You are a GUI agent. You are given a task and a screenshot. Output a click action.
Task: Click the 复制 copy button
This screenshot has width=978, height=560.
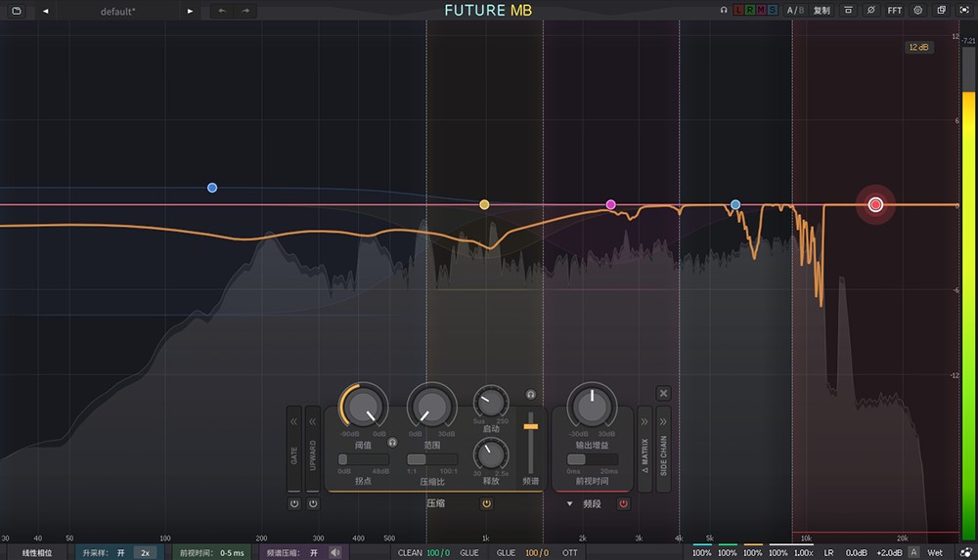[x=822, y=10]
